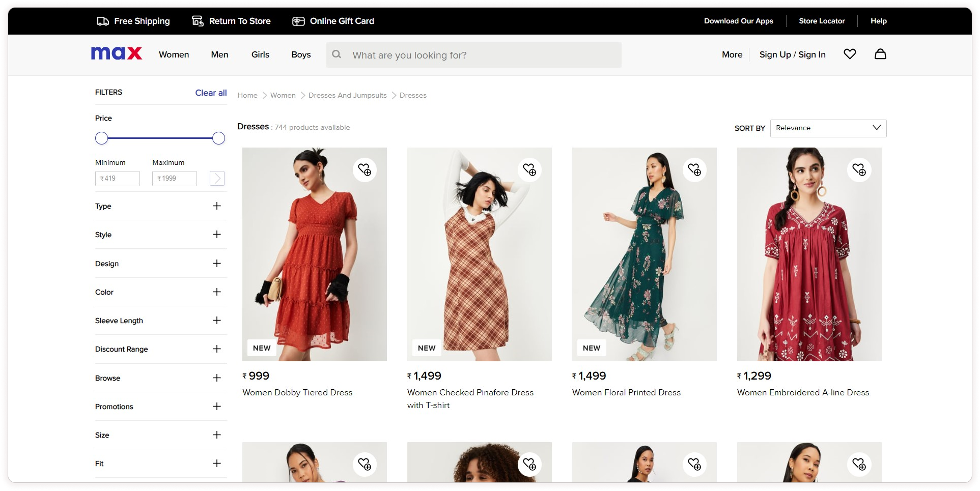Expand the Sleeve Length filter
This screenshot has height=491, width=980.
coord(217,320)
